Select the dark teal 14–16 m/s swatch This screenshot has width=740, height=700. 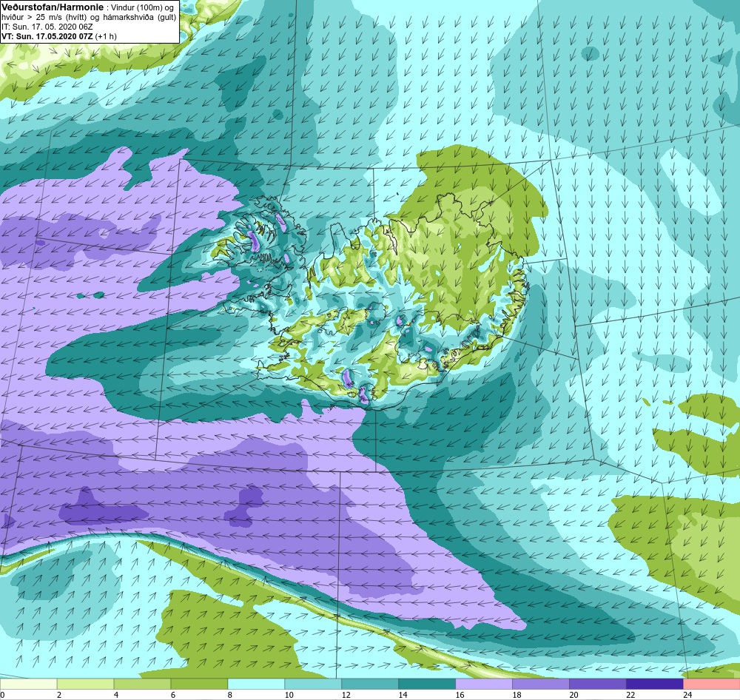(427, 684)
